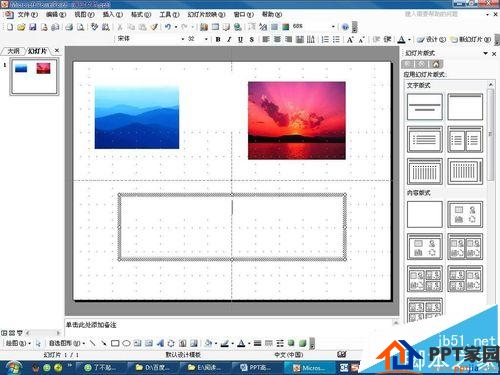Select the Oval drawing tool
The height and width of the screenshot is (375, 500).
click(126, 343)
